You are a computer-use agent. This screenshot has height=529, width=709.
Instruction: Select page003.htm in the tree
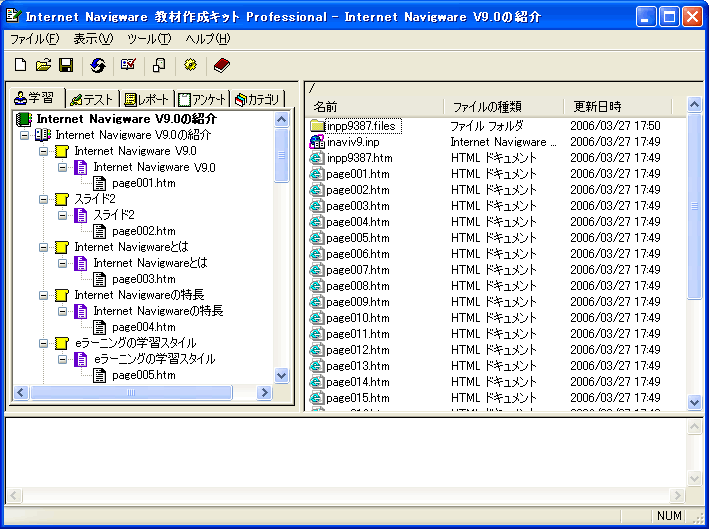point(144,279)
